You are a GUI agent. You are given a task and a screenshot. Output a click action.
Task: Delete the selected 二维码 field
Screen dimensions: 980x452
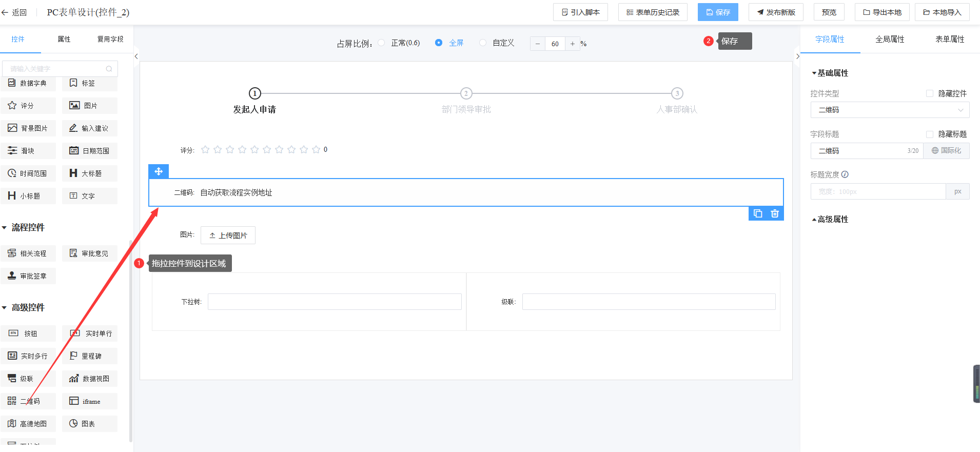tap(775, 213)
